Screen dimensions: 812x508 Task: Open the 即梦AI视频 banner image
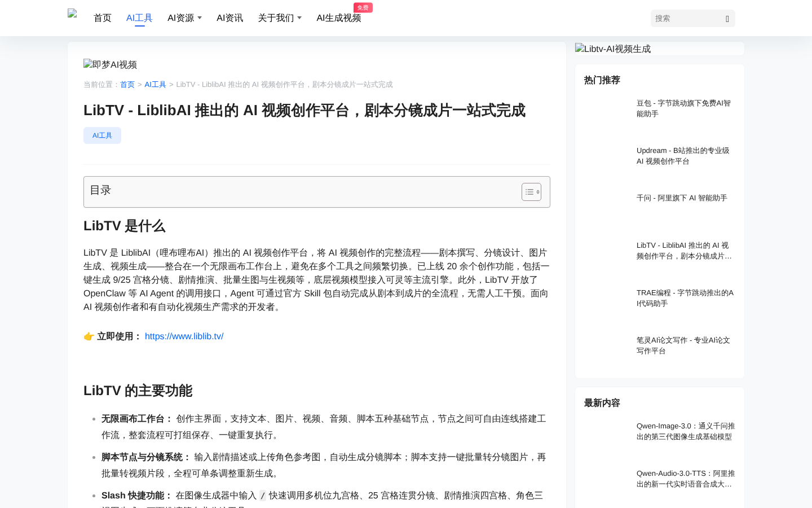(x=110, y=65)
